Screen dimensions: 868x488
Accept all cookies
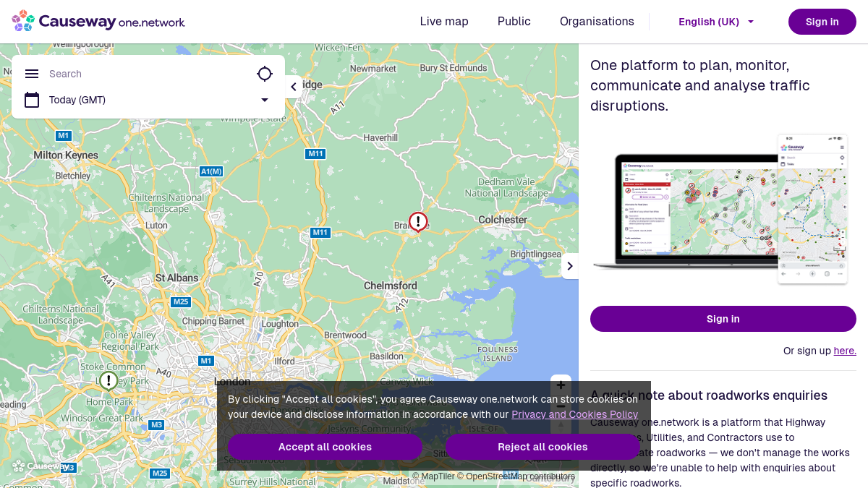click(325, 447)
